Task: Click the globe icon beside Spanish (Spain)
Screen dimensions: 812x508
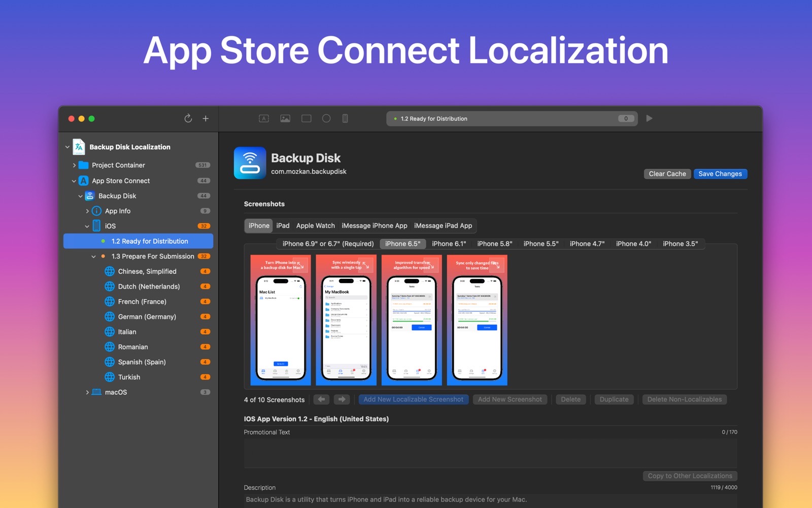Action: click(110, 362)
